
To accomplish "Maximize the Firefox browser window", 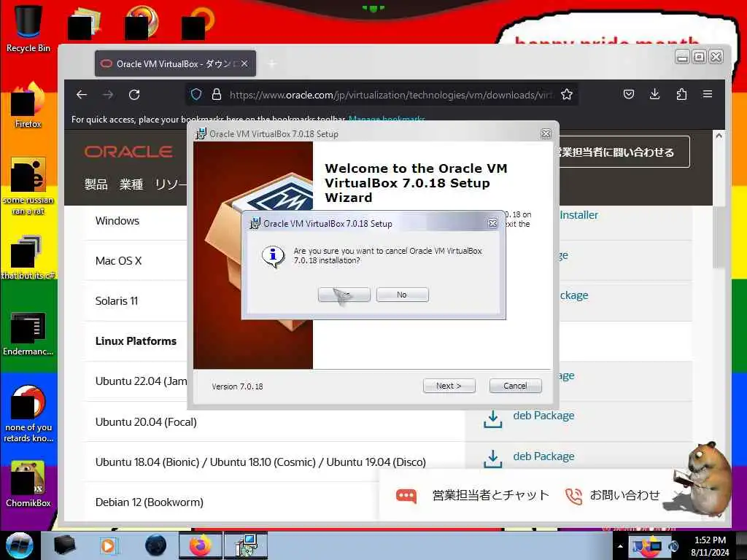I will (699, 57).
